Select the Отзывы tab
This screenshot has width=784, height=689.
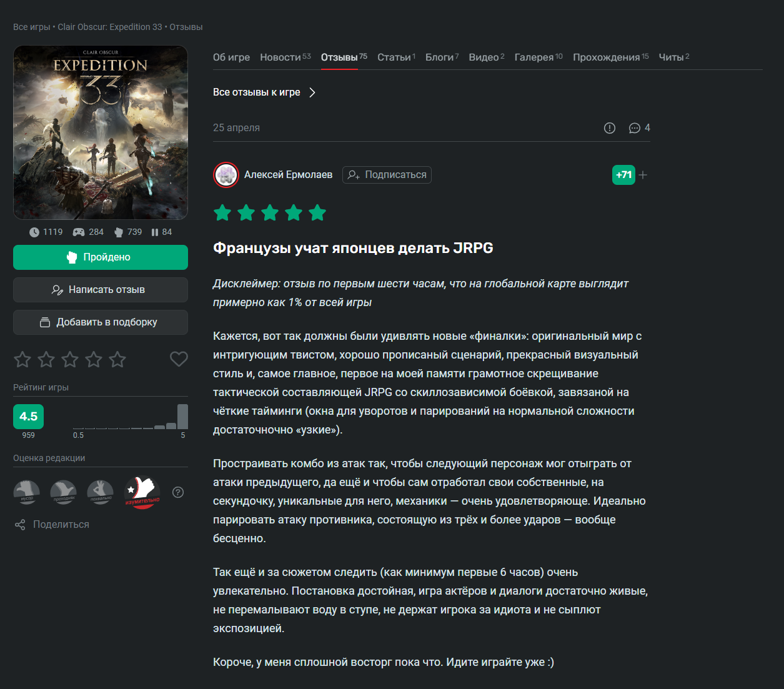click(x=344, y=57)
